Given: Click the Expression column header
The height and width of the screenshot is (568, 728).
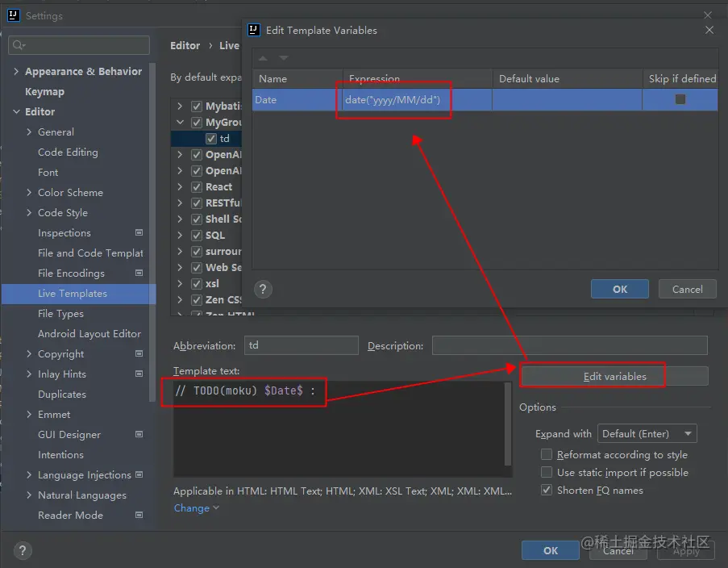Looking at the screenshot, I should [x=418, y=78].
